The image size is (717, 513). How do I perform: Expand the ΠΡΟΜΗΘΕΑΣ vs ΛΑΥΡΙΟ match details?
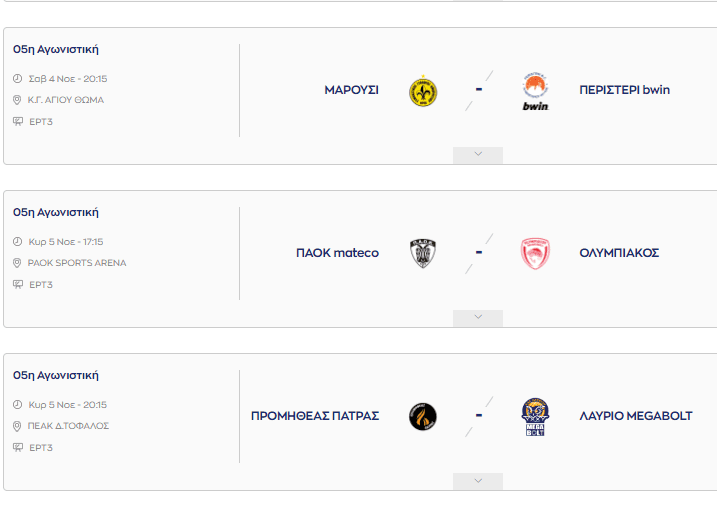tap(478, 481)
